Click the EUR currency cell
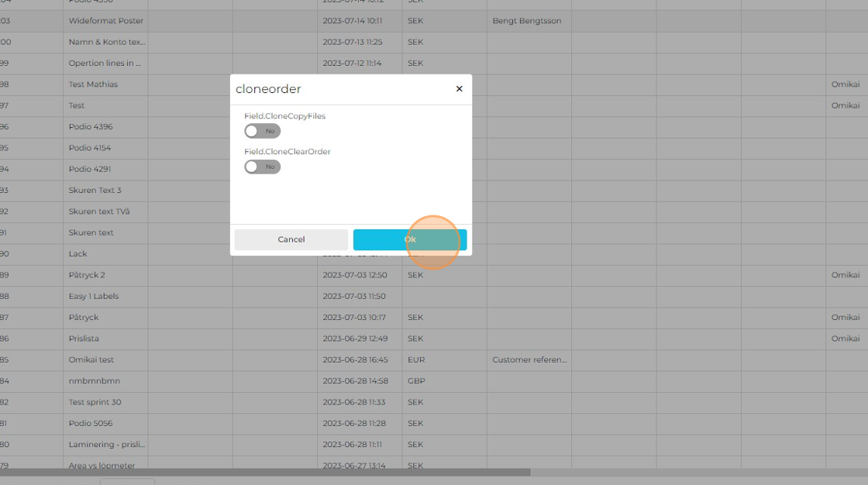Screen dimensions: 868x485 coord(416,359)
